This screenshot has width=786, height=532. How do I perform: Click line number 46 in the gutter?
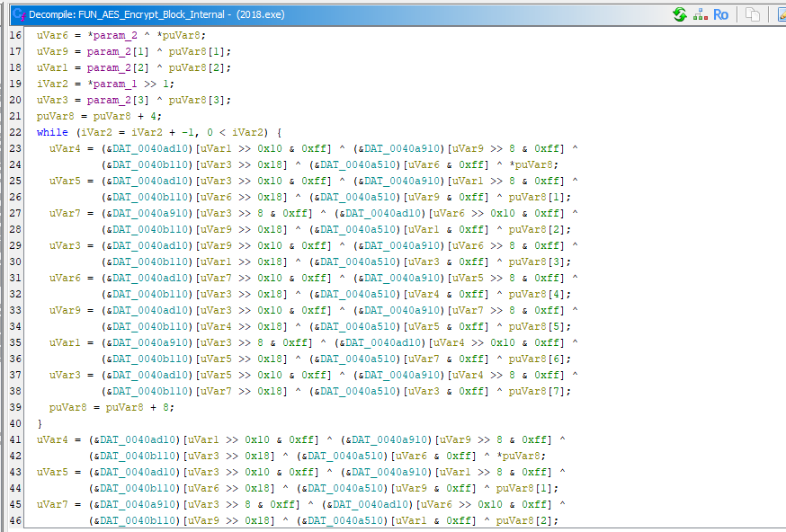(x=15, y=520)
